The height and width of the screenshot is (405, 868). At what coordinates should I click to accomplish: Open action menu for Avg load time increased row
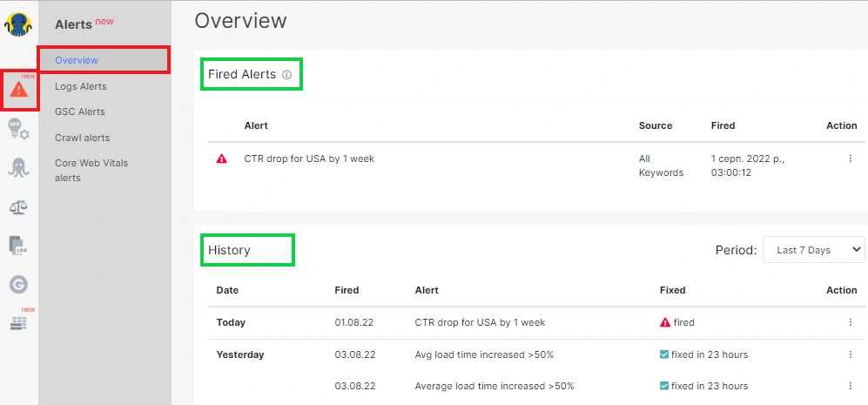[851, 354]
